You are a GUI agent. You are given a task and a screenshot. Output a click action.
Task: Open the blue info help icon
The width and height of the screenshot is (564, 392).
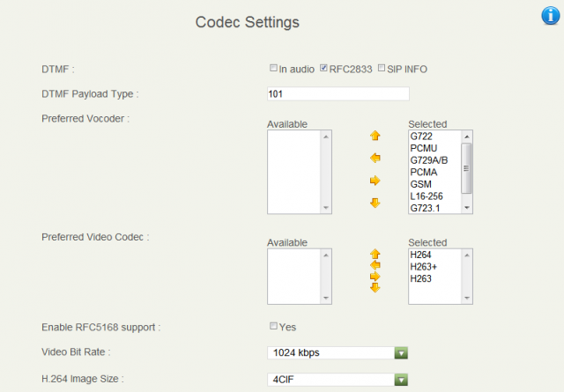point(551,16)
